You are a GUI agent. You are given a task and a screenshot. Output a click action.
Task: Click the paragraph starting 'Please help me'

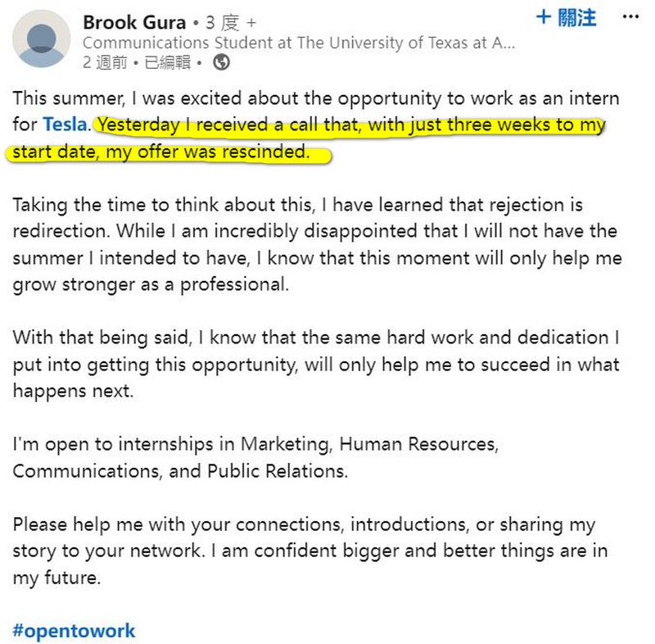click(310, 551)
